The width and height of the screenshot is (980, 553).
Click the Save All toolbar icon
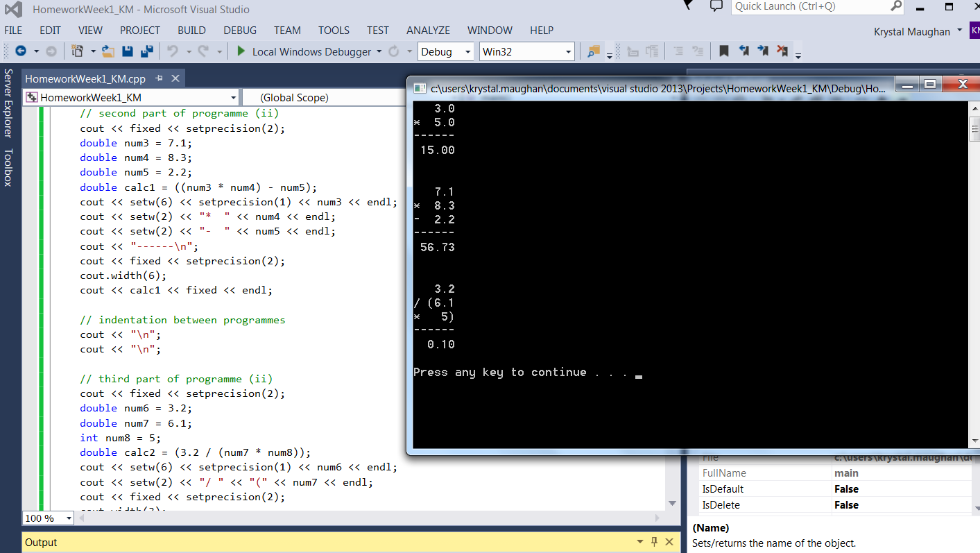pos(146,51)
